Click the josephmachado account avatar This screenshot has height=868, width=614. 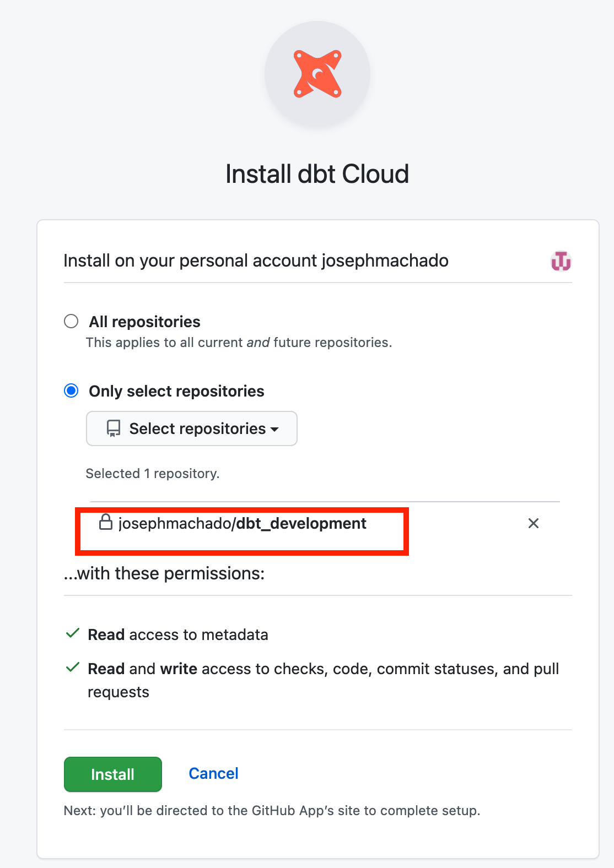click(x=559, y=261)
